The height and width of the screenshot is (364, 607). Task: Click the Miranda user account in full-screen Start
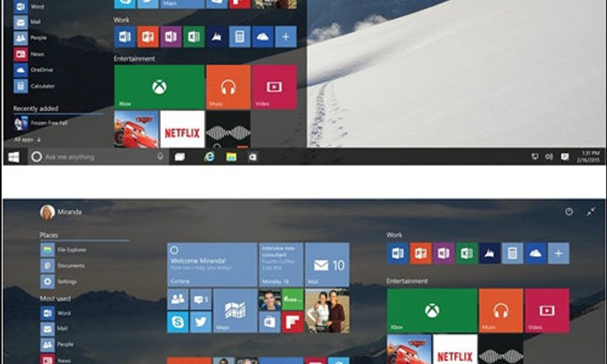pyautogui.click(x=61, y=212)
